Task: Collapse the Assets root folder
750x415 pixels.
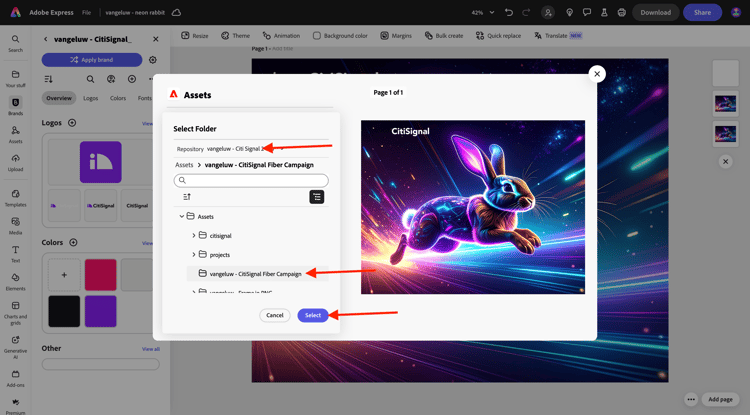Action: tap(182, 217)
